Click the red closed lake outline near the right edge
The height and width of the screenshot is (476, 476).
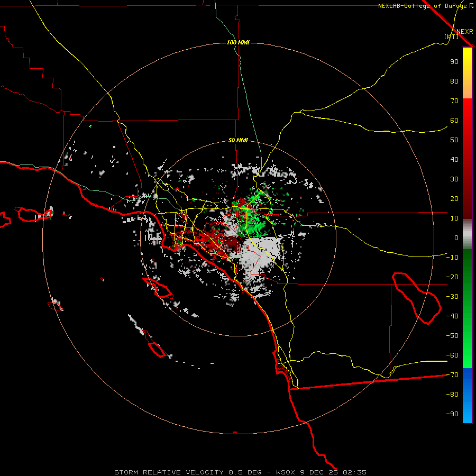pyautogui.click(x=417, y=298)
